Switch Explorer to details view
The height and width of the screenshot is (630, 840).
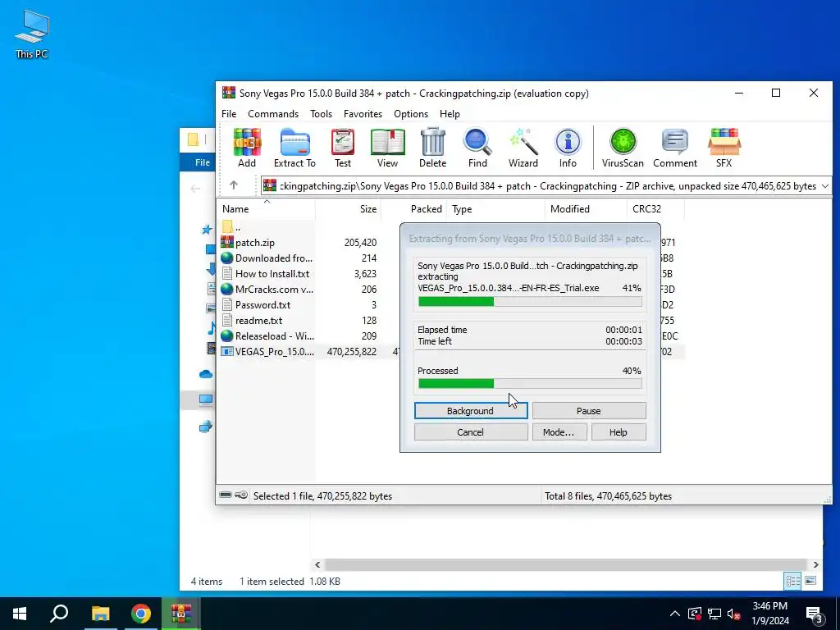click(x=793, y=581)
